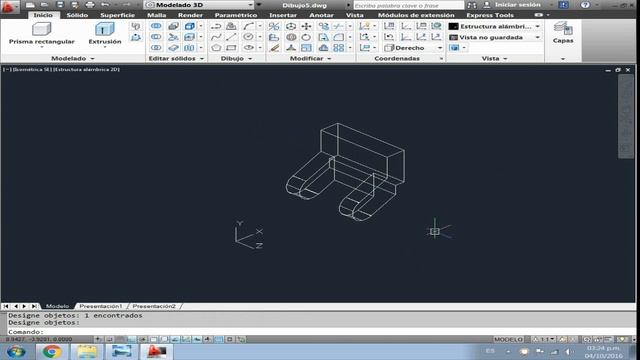The image size is (640, 360).
Task: Open the Capas layers panel
Action: 563,33
